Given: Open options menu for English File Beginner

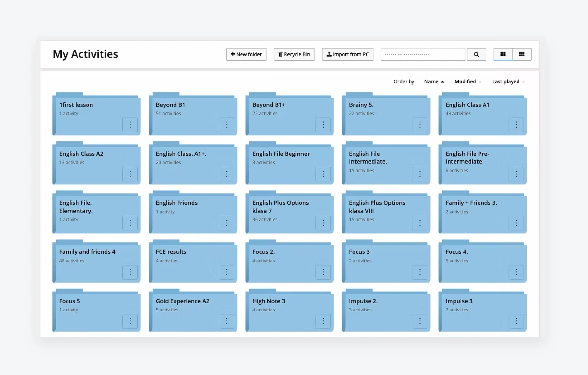Looking at the screenshot, I should [x=323, y=174].
